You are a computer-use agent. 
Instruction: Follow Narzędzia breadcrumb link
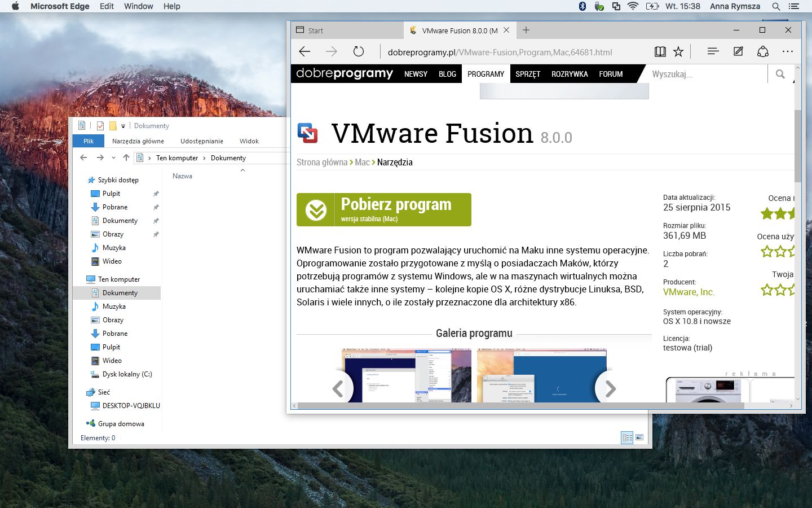(395, 162)
